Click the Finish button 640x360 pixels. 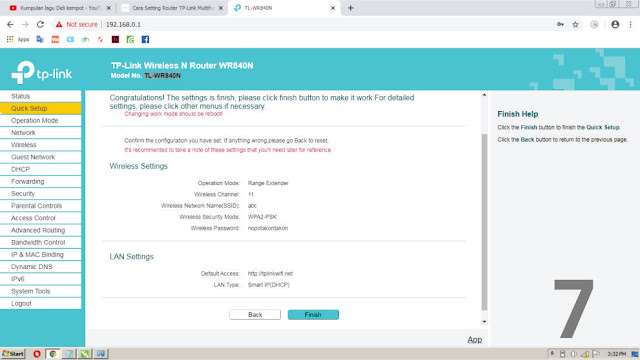(313, 315)
